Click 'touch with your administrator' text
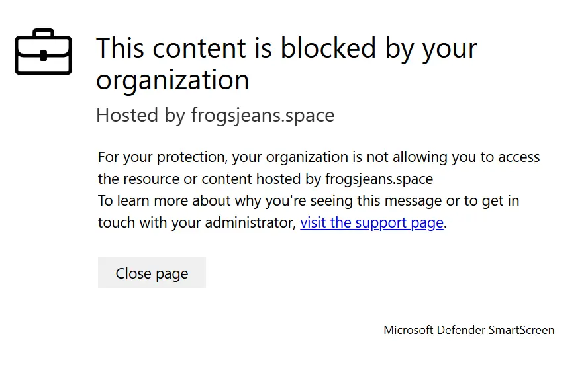Screen dimensions: 588x391 pos(197,222)
